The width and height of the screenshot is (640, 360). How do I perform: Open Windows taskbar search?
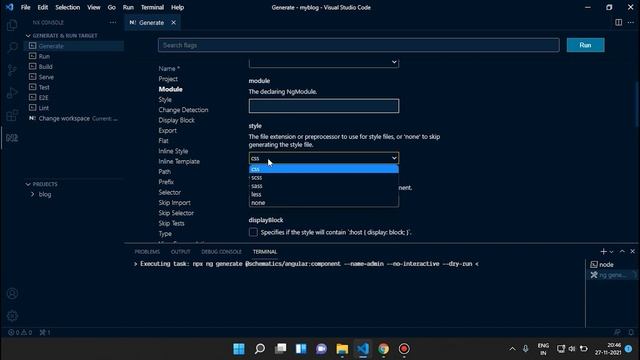point(260,349)
